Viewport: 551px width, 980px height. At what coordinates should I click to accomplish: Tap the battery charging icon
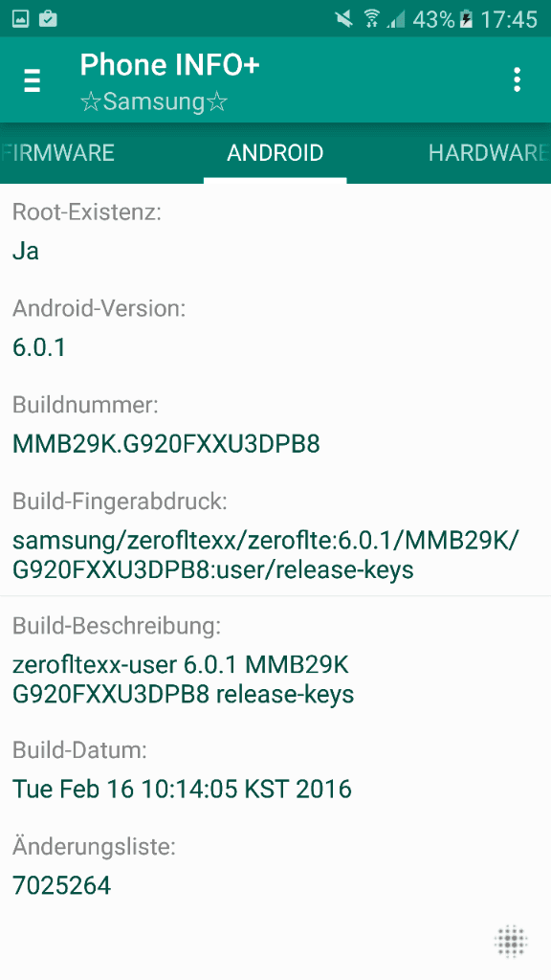coord(466,19)
